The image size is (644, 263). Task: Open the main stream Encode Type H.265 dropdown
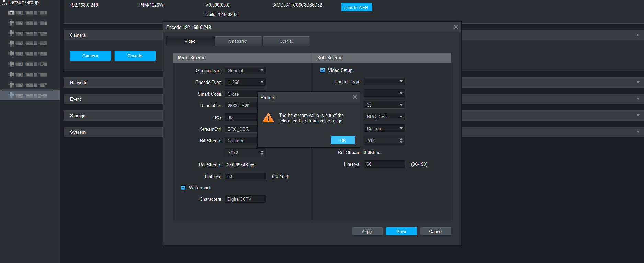click(x=245, y=82)
